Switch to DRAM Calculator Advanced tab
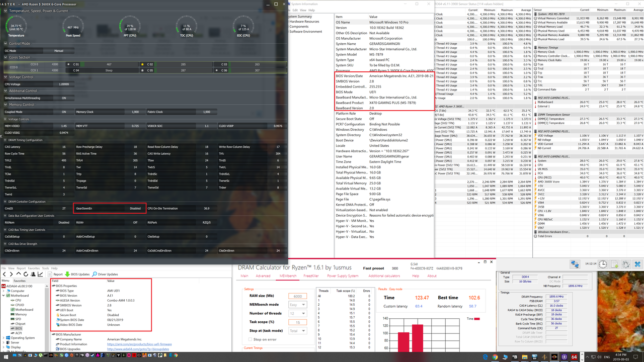This screenshot has height=362, width=644. (263, 276)
